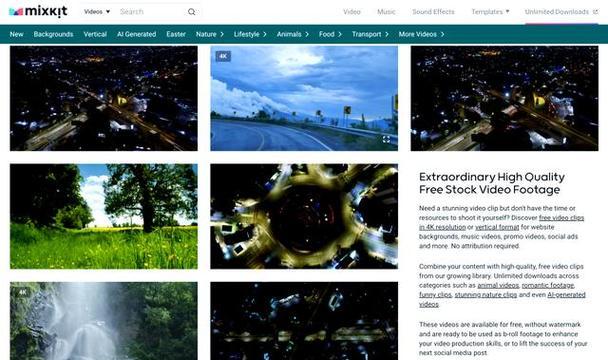Follow the 'vertical format' link
608x360 pixels.
pyautogui.click(x=497, y=227)
